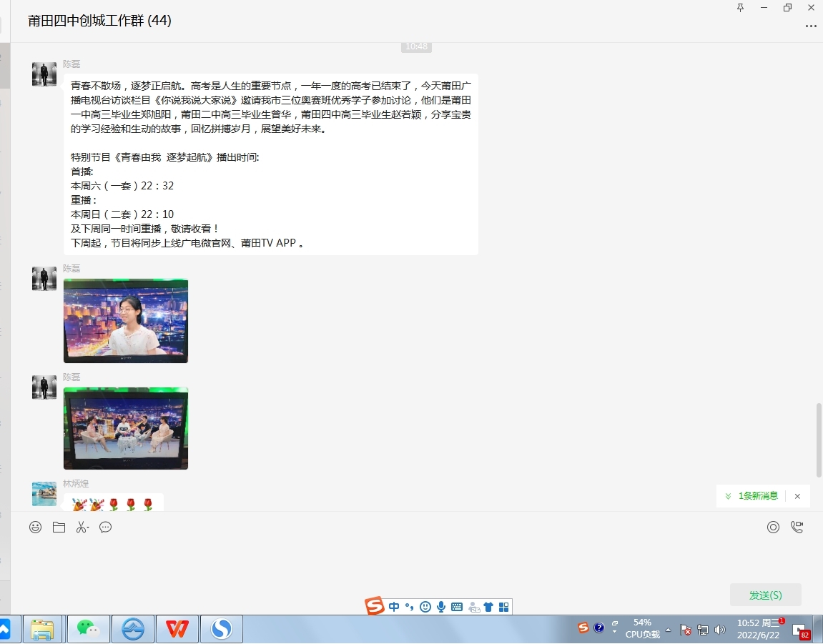Open Sogou soft keyboard
823x644 pixels.
point(457,608)
